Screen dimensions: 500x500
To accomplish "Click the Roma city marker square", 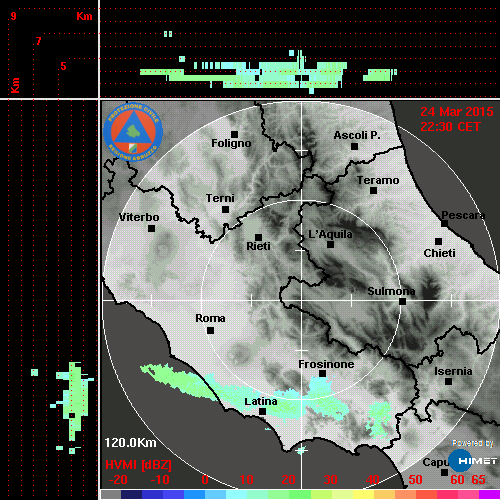I will point(211,331).
